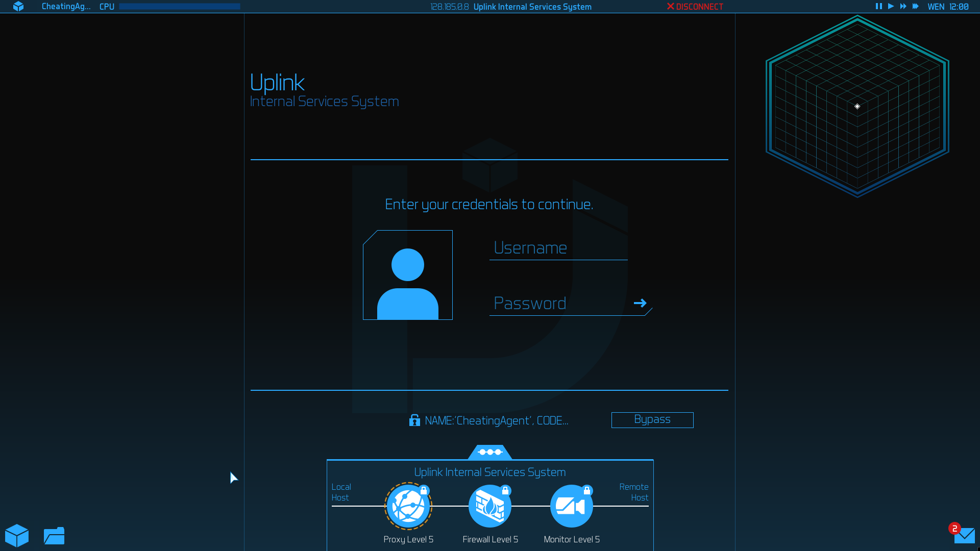Submit login with the arrow button
Viewport: 980px width, 551px height.
640,303
